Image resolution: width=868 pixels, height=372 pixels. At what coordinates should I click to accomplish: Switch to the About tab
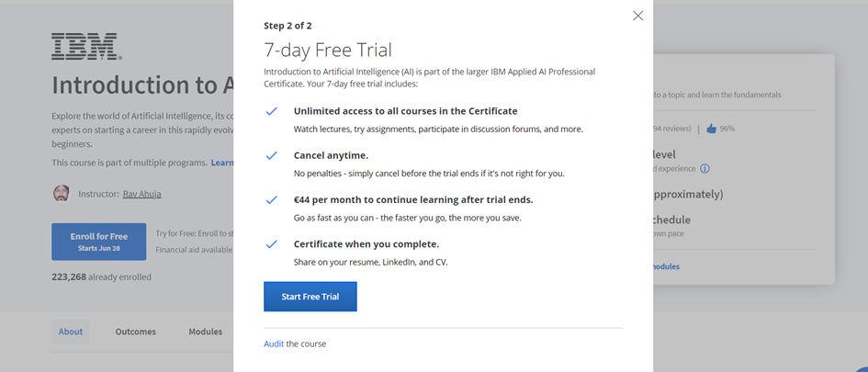71,332
